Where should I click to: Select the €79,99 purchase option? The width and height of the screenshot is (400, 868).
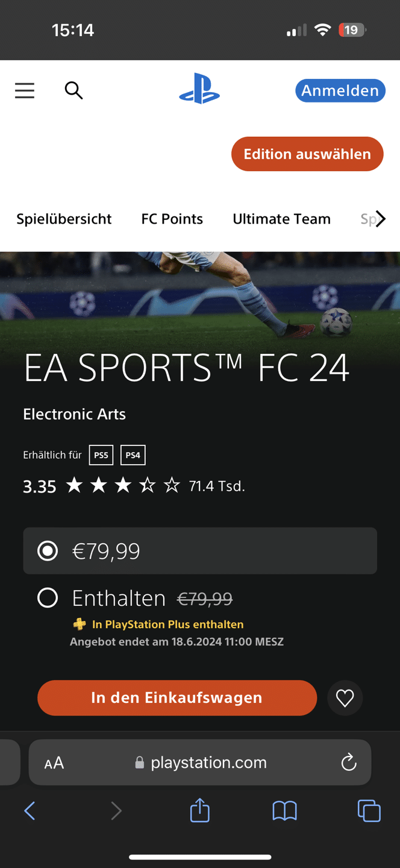200,551
